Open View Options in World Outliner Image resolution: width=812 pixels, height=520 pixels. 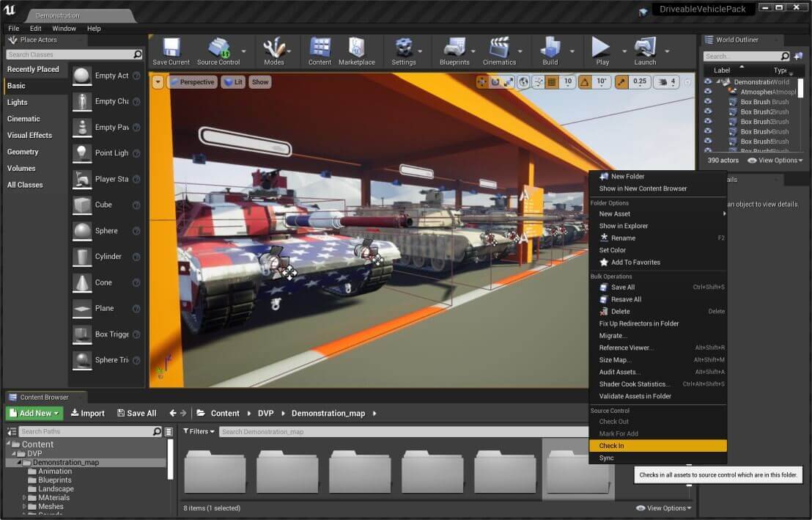click(x=775, y=160)
